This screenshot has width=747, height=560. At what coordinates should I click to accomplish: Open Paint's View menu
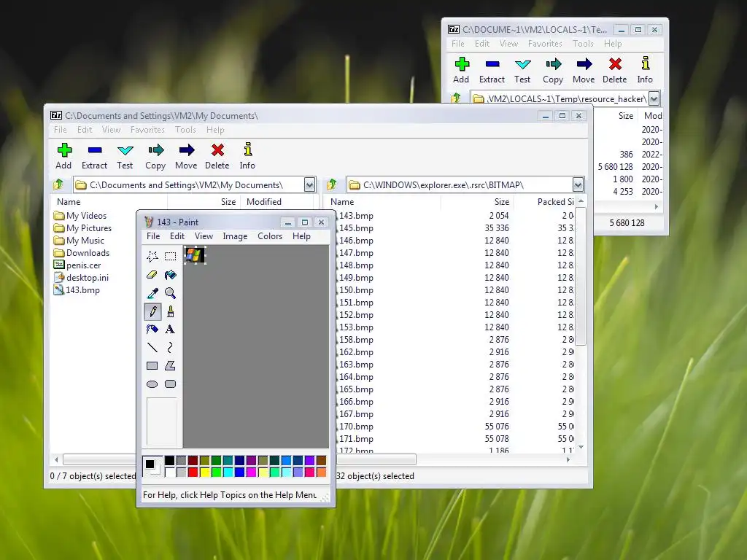pyautogui.click(x=204, y=236)
